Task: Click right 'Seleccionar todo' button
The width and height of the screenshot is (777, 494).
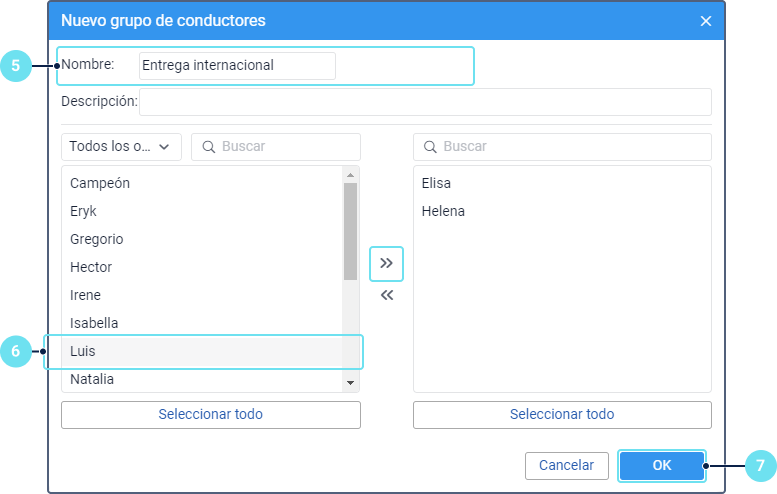Action: pyautogui.click(x=562, y=415)
